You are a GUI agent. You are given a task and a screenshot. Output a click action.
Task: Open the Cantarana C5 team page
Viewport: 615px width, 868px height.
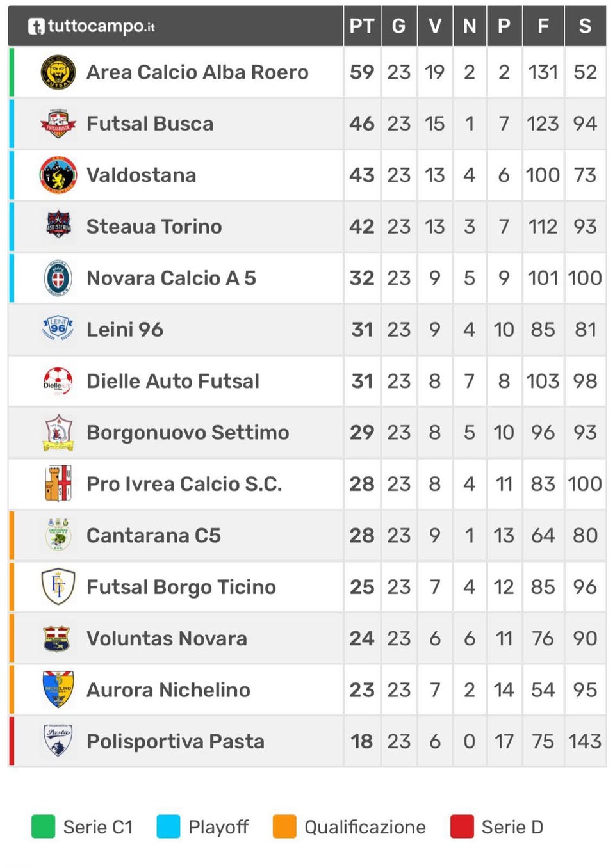pyautogui.click(x=154, y=535)
